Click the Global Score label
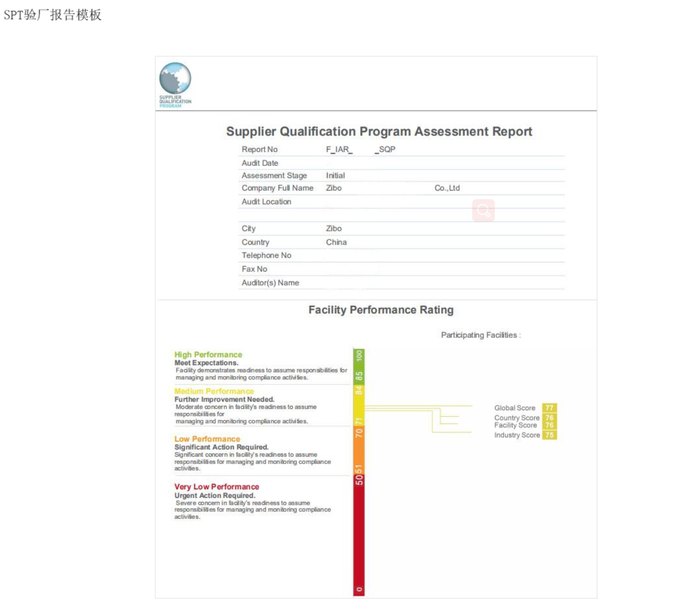Viewport: 694px width, 616px height. click(x=515, y=408)
